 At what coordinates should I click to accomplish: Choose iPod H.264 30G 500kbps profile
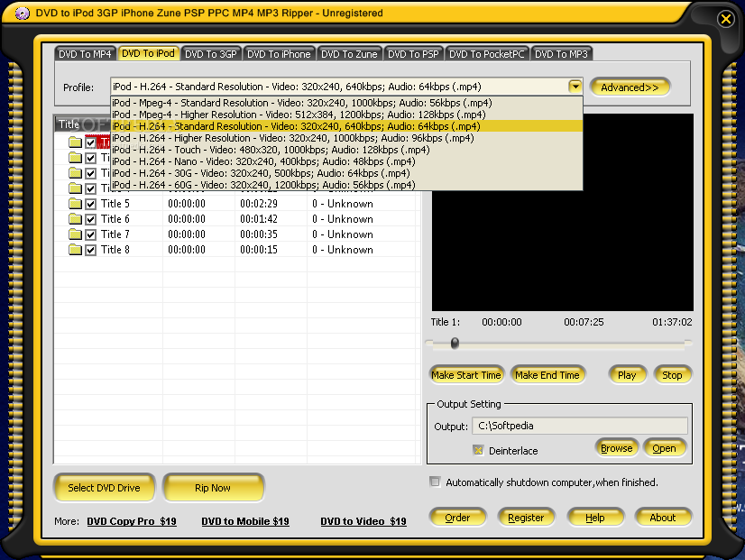click(346, 173)
